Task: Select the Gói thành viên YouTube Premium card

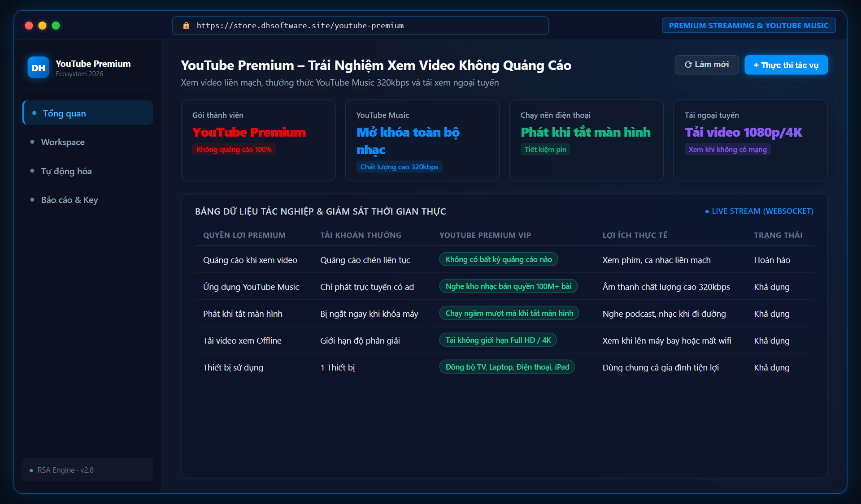Action: [258, 140]
